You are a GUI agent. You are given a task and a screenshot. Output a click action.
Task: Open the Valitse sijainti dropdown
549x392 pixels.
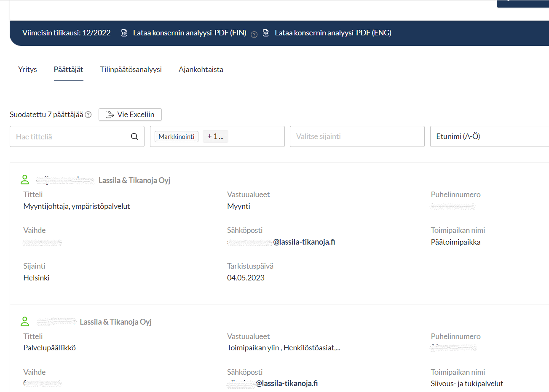click(357, 136)
